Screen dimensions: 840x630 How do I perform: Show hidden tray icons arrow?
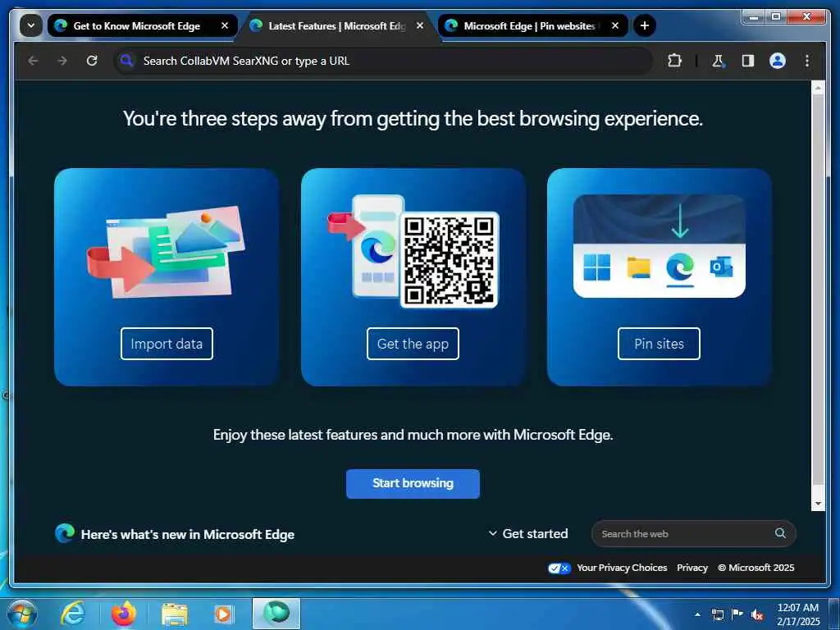(697, 614)
